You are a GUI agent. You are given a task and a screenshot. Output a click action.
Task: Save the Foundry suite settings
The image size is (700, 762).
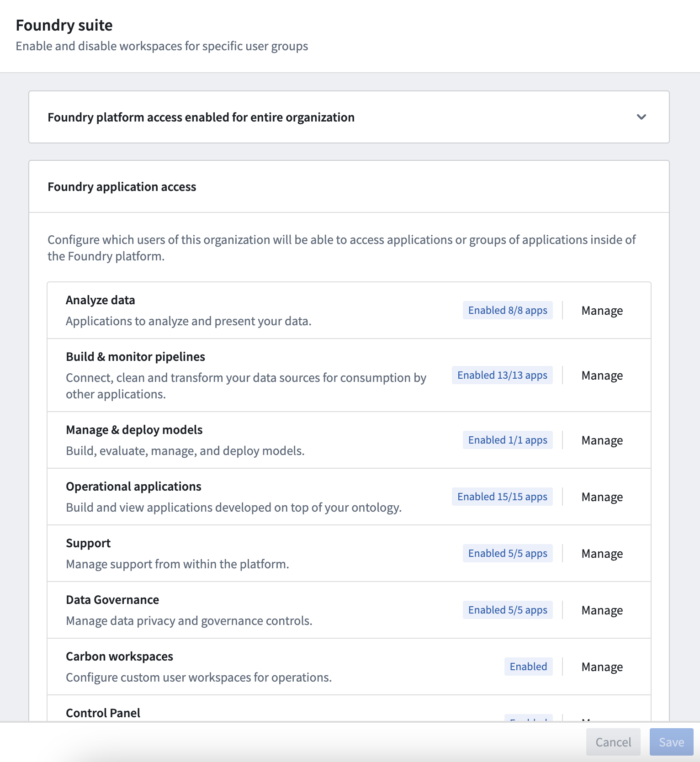point(671,742)
